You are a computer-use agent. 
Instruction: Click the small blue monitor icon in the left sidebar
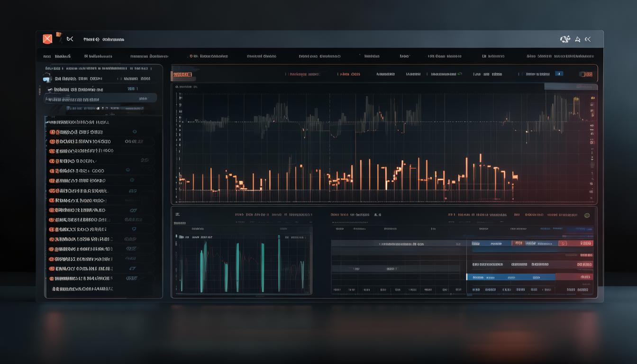46,79
